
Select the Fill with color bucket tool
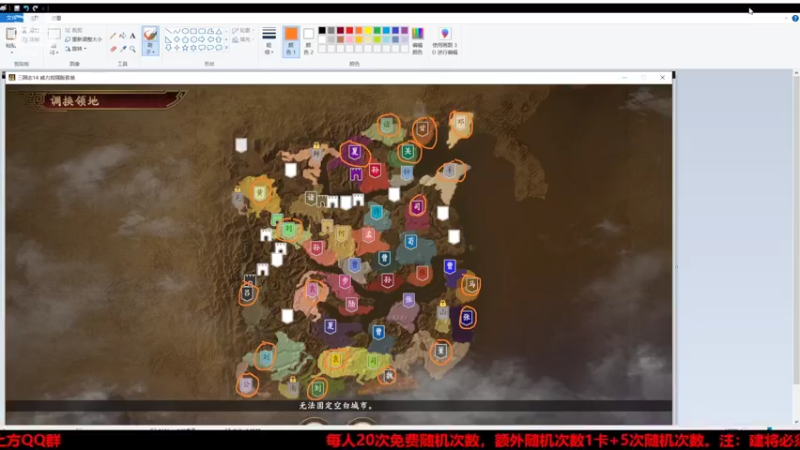click(122, 36)
